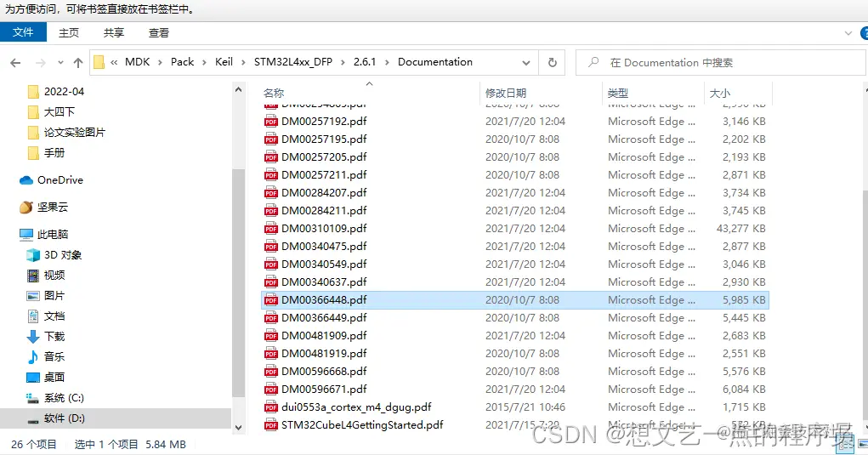Expand breadcrumb chevron after MDK
This screenshot has width=868, height=455.
point(160,63)
